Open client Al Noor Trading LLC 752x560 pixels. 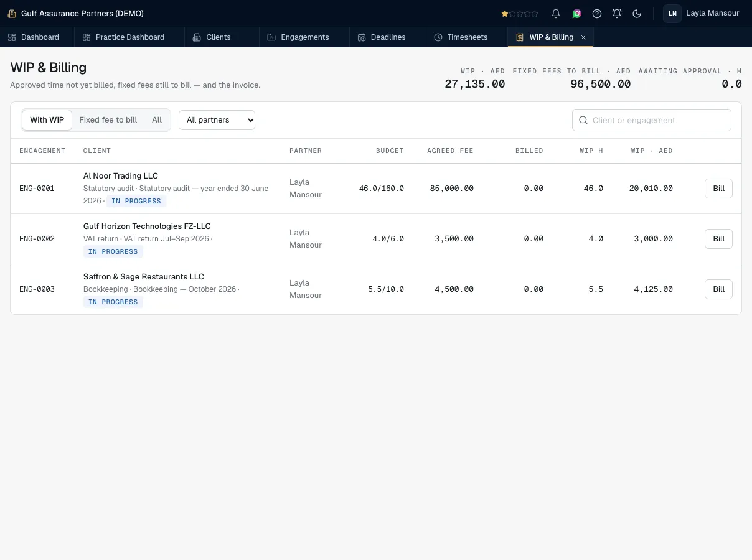pos(121,176)
